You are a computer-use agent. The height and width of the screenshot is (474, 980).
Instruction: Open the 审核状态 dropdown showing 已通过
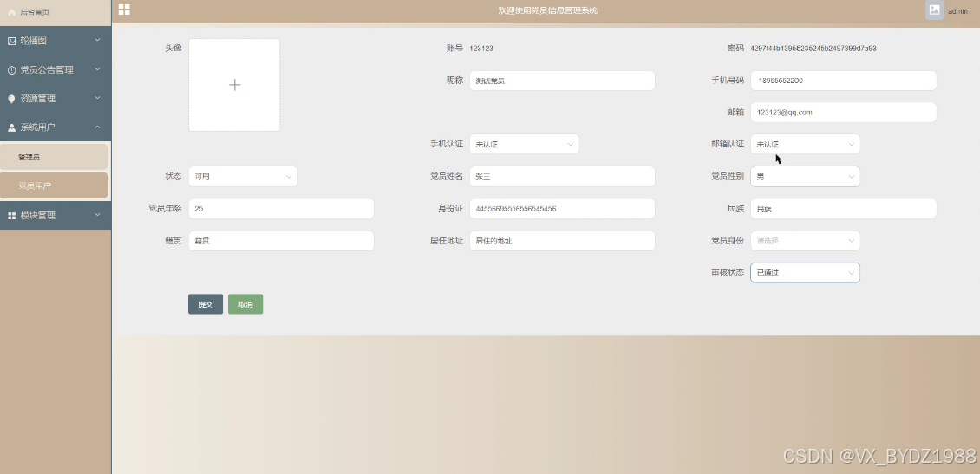click(x=805, y=273)
